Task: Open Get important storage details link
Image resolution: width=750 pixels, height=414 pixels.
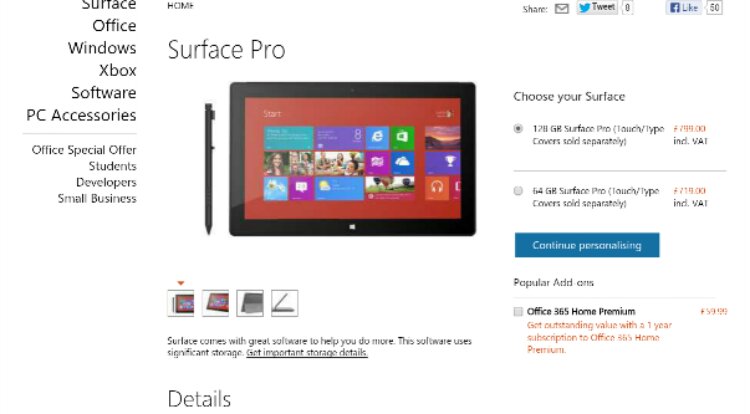Action: pyautogui.click(x=307, y=353)
